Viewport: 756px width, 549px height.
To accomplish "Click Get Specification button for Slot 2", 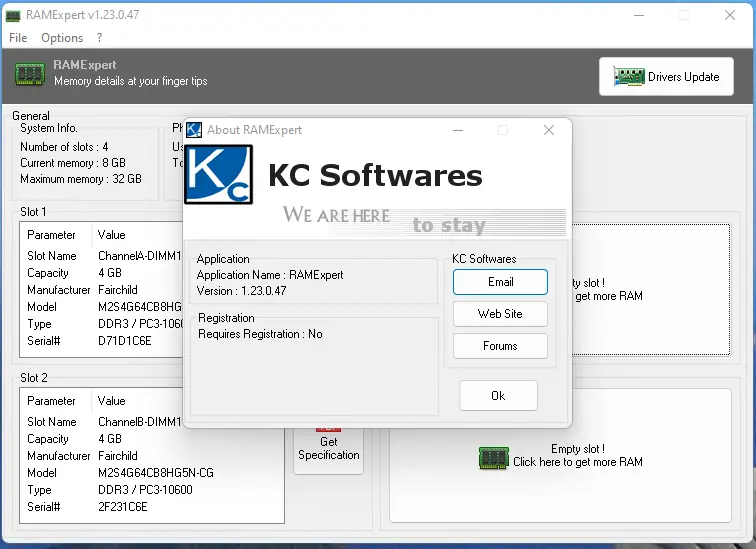I will pos(328,449).
